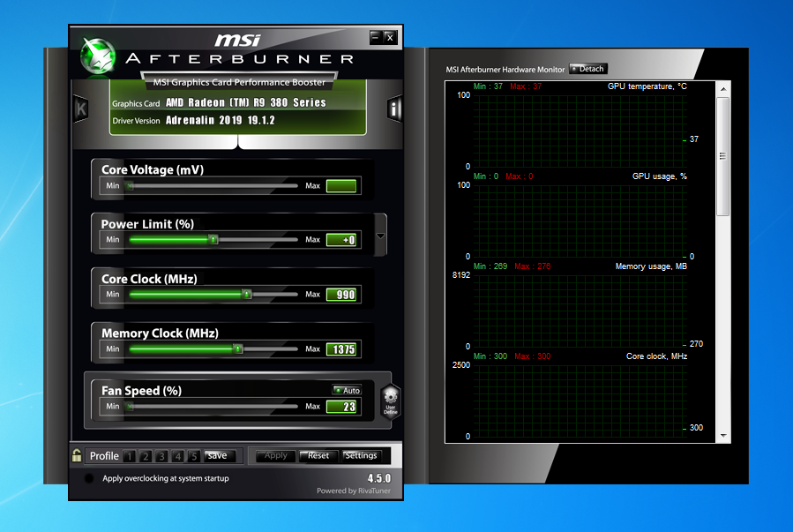Click the Power Limit slider handle
The width and height of the screenshot is (793, 532).
click(x=214, y=239)
